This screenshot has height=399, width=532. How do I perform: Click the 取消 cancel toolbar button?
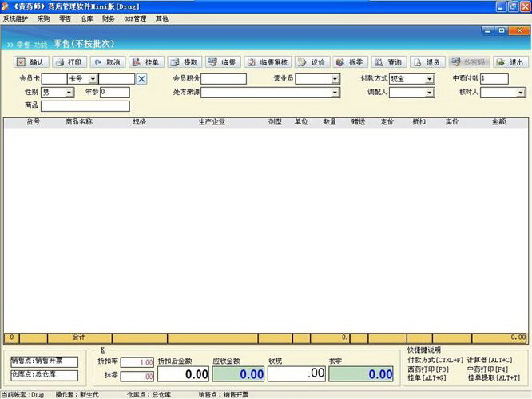click(x=108, y=62)
